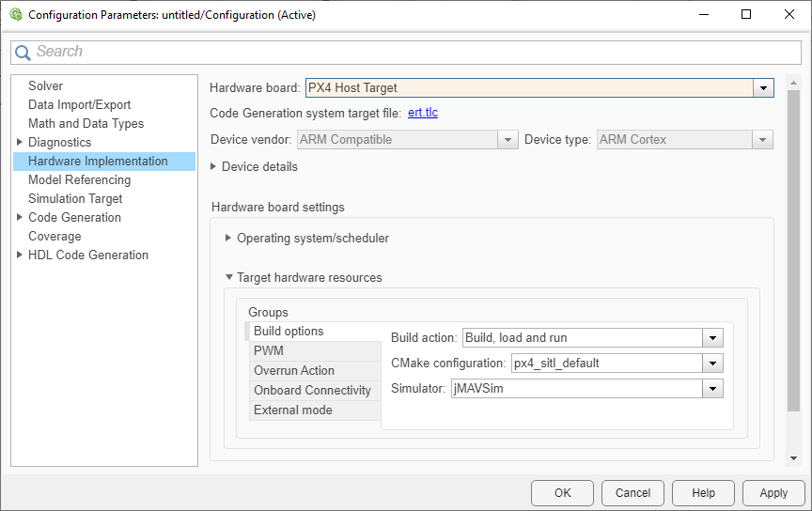Select the PWM group tab
Image resolution: width=812 pixels, height=511 pixels.
269,350
